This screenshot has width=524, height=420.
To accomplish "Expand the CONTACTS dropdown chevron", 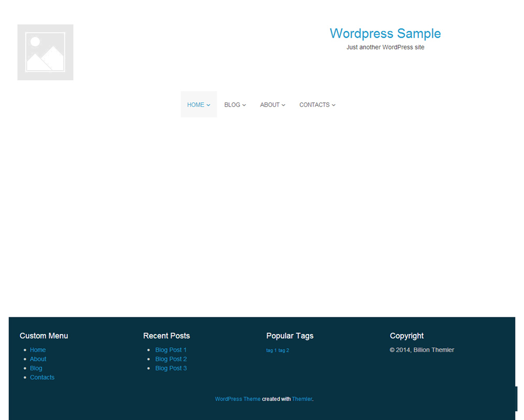I will (x=333, y=105).
